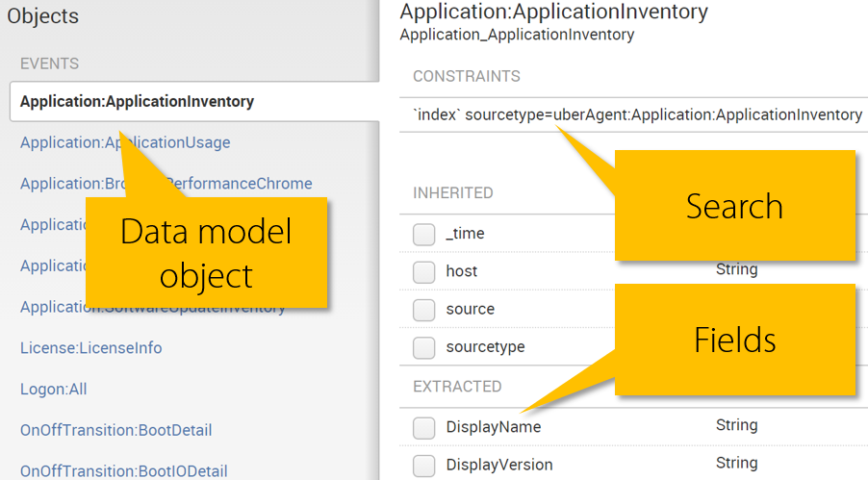Tick the host field checkbox

[424, 272]
